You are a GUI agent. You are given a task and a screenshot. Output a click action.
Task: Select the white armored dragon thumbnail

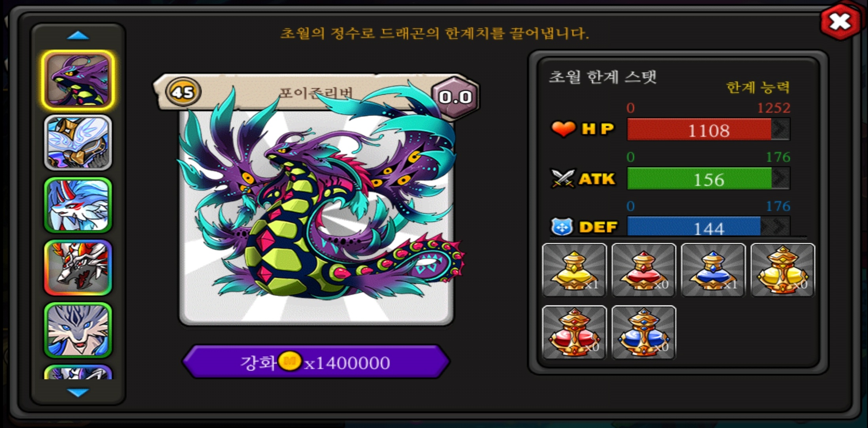[78, 143]
